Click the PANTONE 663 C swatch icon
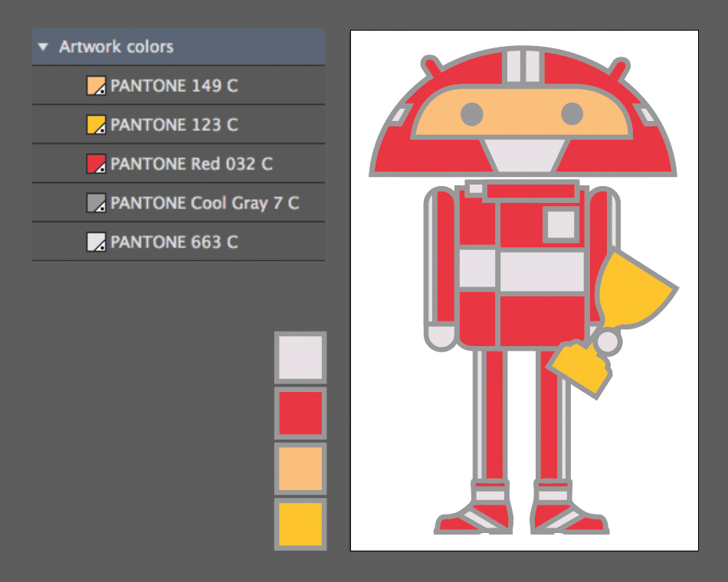Viewport: 728px width, 582px height. click(96, 243)
